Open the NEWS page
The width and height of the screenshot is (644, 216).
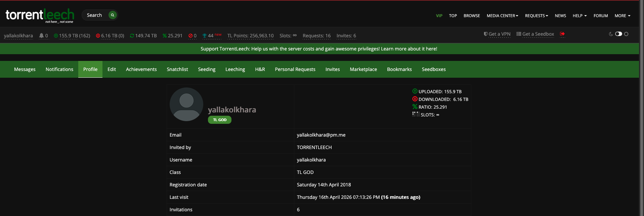click(x=560, y=16)
